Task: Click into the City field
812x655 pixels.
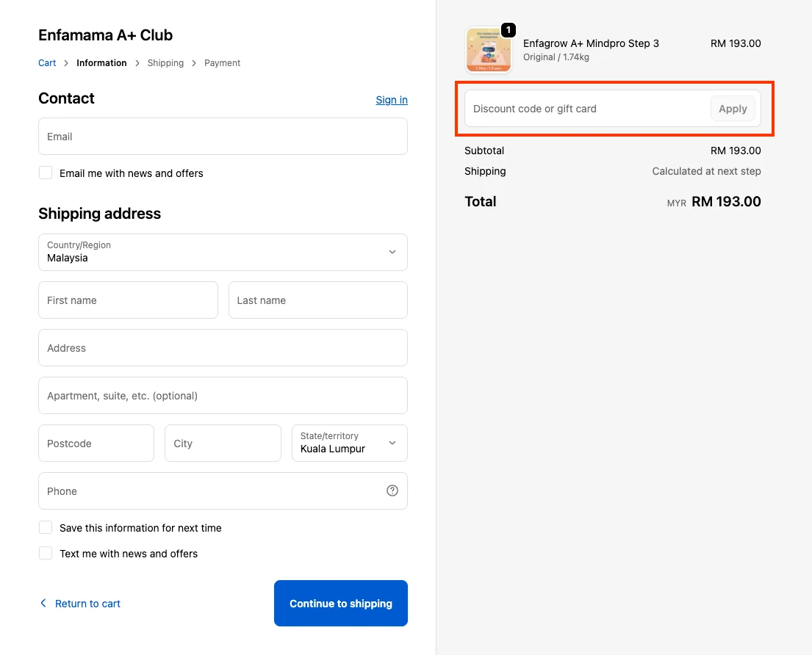Action: (223, 443)
